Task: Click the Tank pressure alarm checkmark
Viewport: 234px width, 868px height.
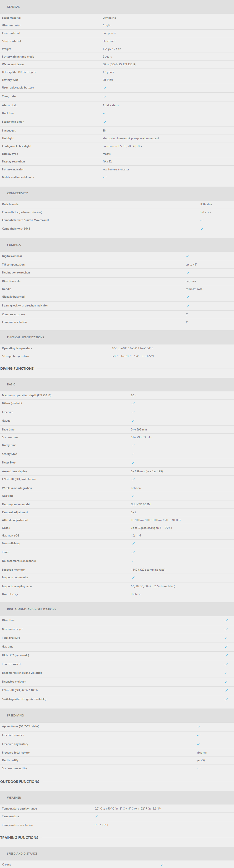Action: click(x=226, y=638)
